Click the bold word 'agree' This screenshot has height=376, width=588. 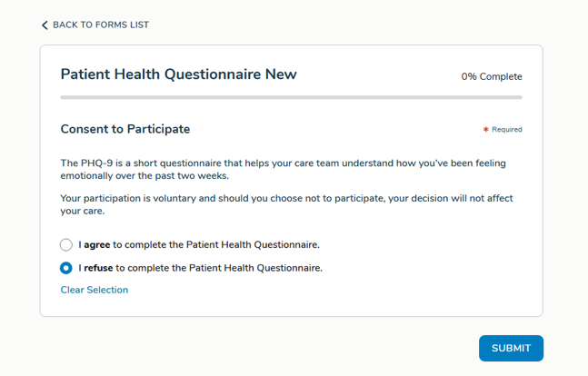[x=97, y=244]
